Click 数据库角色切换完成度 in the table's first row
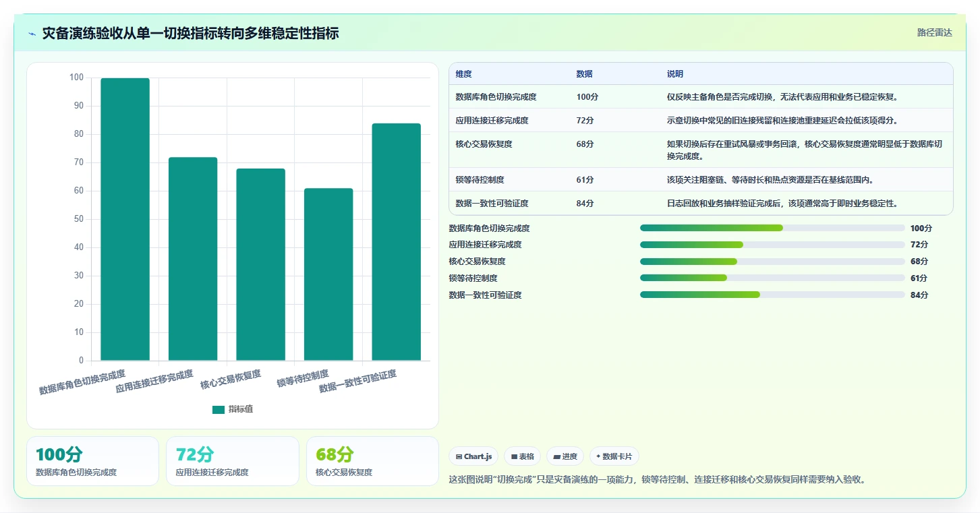Image resolution: width=980 pixels, height=513 pixels. click(x=496, y=97)
